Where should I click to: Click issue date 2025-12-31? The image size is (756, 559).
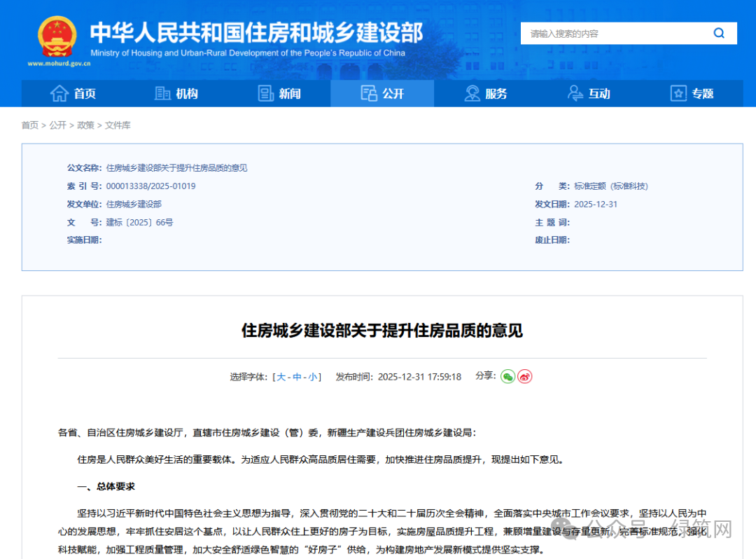click(596, 204)
